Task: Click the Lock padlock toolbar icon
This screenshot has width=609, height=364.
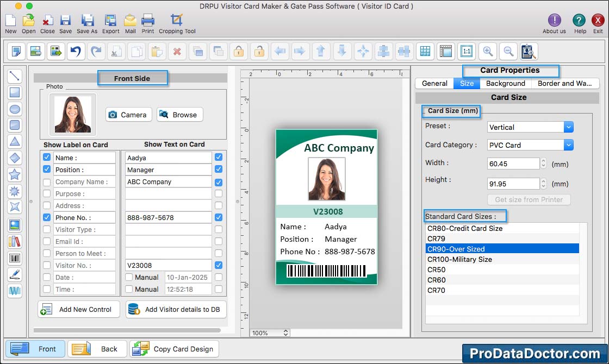Action: pos(239,51)
